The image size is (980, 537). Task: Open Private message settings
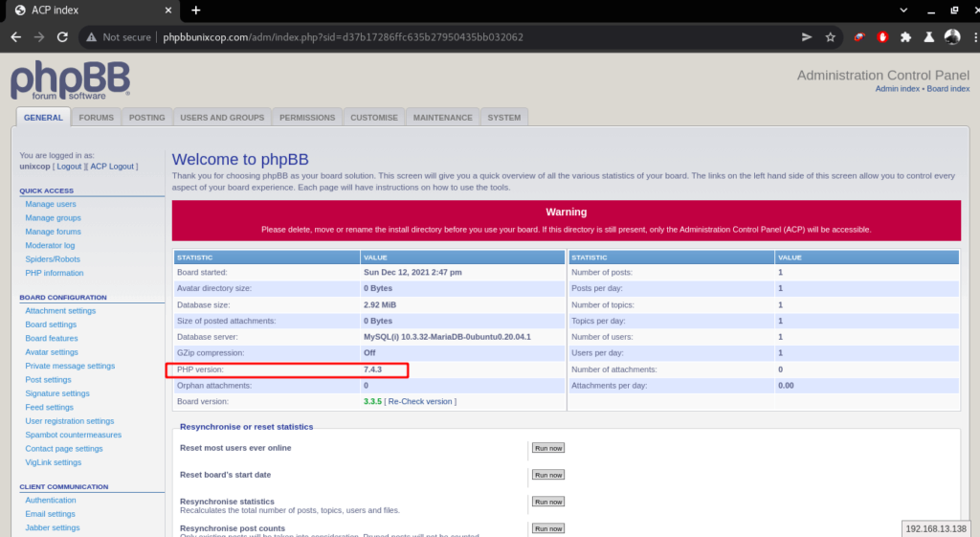click(x=70, y=366)
